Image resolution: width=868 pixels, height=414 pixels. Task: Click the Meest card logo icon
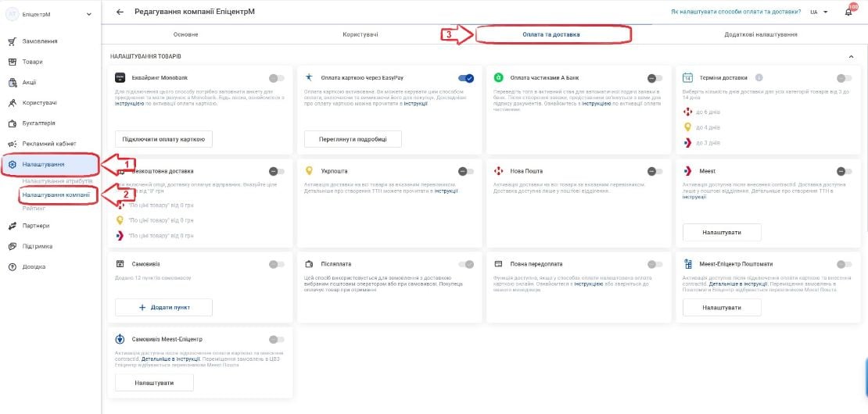tap(687, 171)
